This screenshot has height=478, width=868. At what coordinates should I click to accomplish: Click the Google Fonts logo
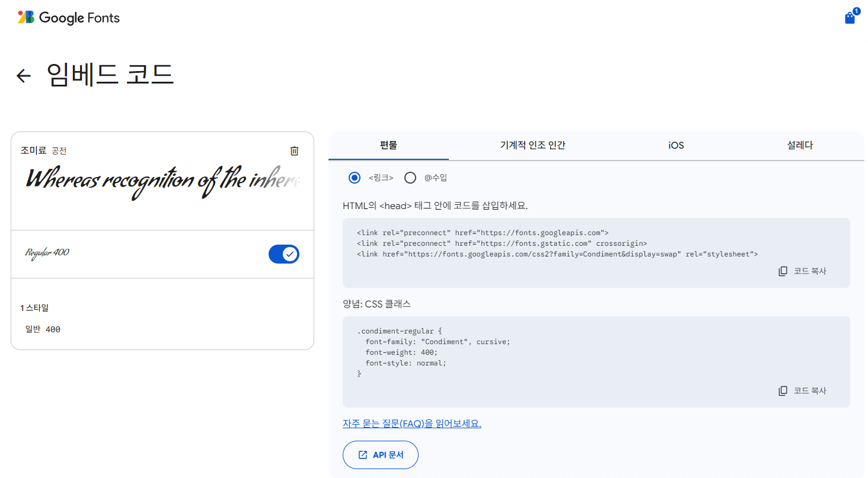[69, 18]
